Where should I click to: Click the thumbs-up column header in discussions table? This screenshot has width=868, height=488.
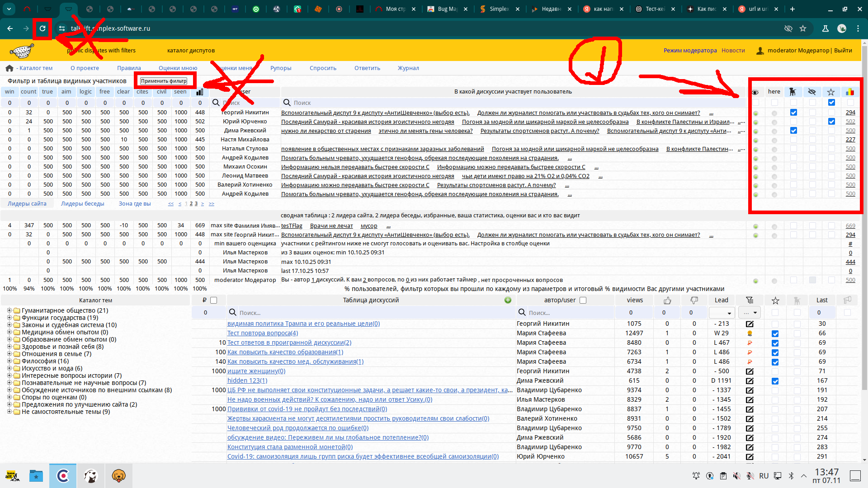click(667, 300)
